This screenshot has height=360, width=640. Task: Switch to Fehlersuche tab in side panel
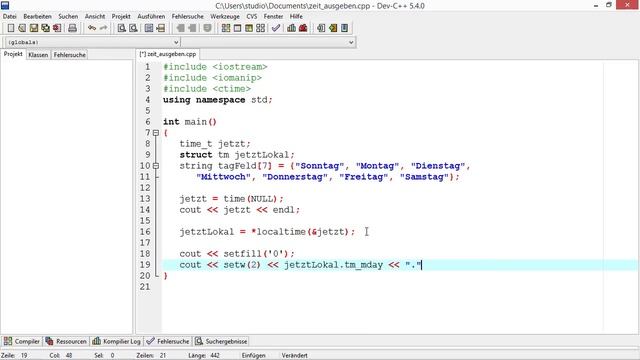coord(70,55)
